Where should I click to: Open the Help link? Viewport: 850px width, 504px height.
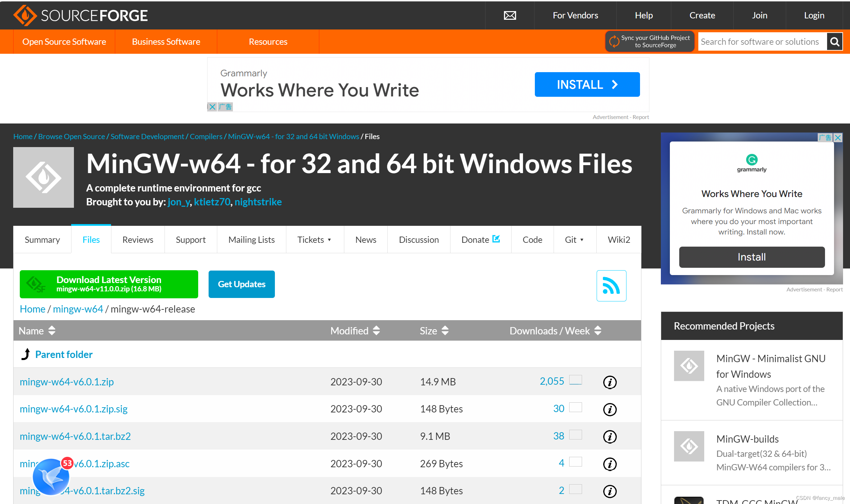click(x=643, y=15)
